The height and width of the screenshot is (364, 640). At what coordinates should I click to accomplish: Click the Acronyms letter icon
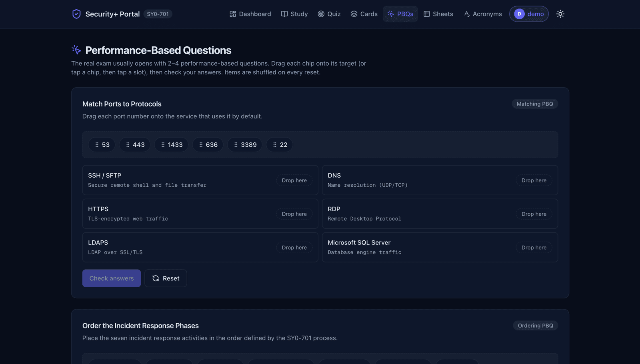click(x=466, y=14)
